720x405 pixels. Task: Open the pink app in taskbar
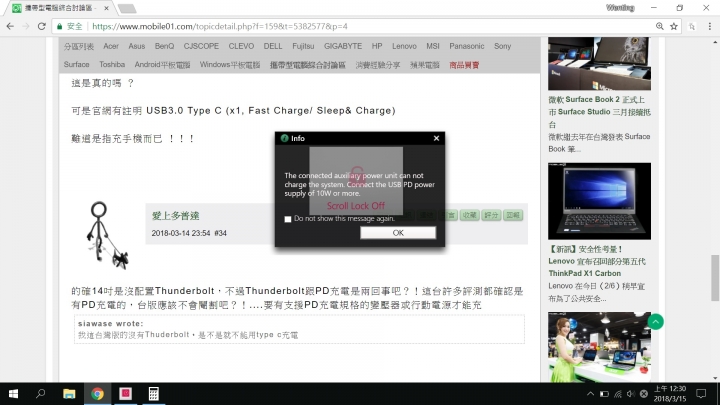(x=125, y=394)
